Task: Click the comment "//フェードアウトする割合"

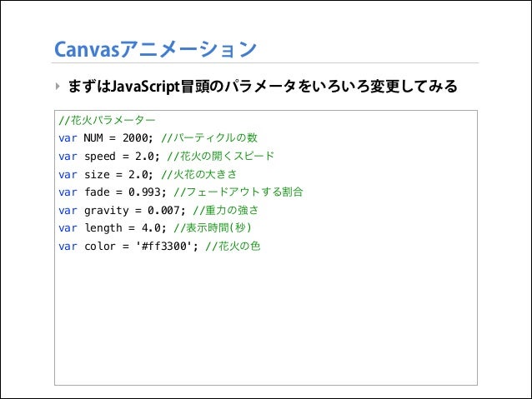Action: point(238,192)
